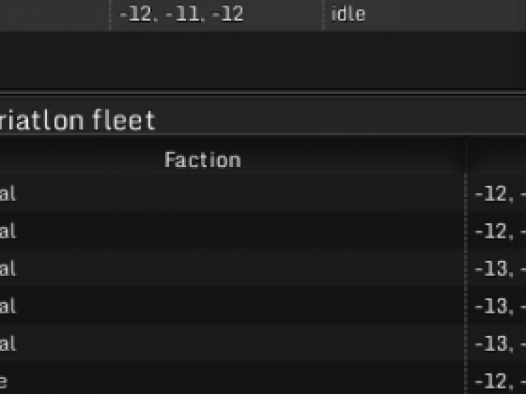
Task: Click dashed divider left of -12, -11, -12
Action: point(110,15)
